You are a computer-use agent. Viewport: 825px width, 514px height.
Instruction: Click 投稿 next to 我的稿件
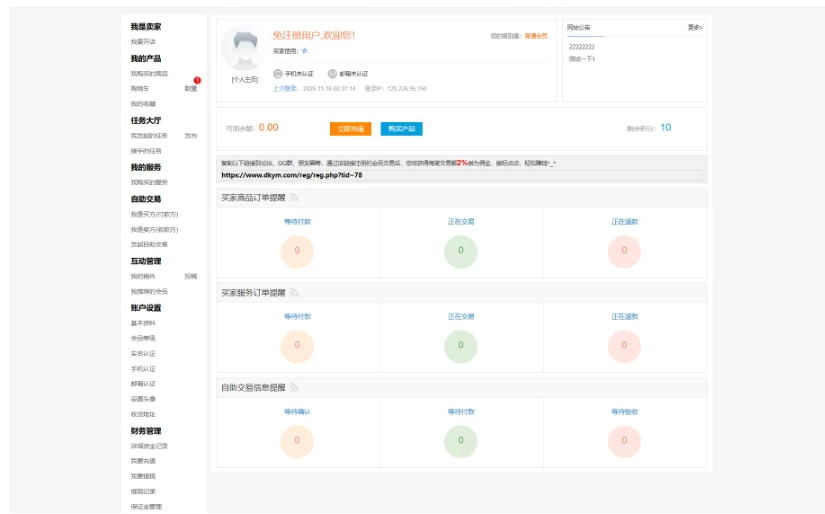point(190,276)
